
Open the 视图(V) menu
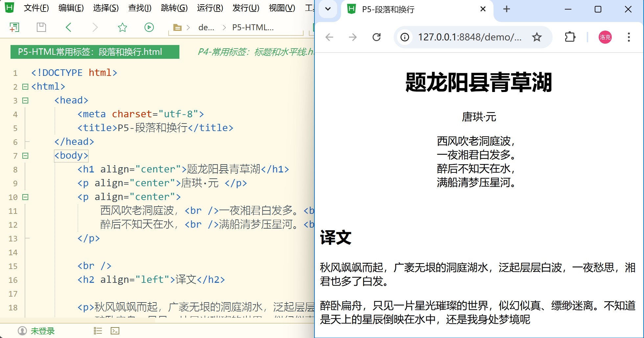click(x=282, y=8)
